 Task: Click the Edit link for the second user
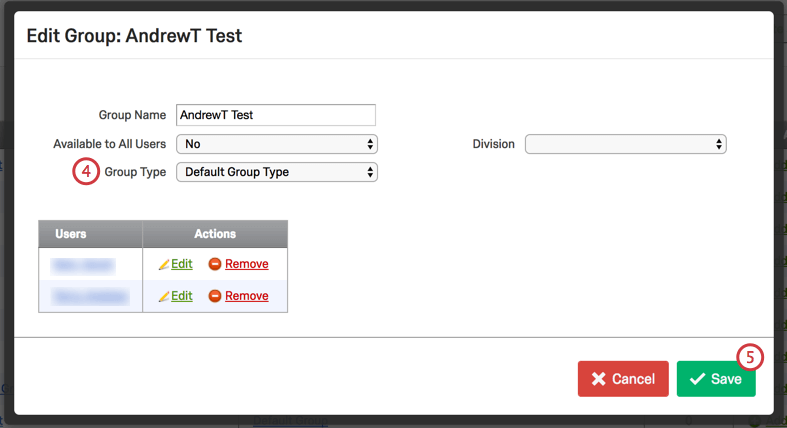182,296
